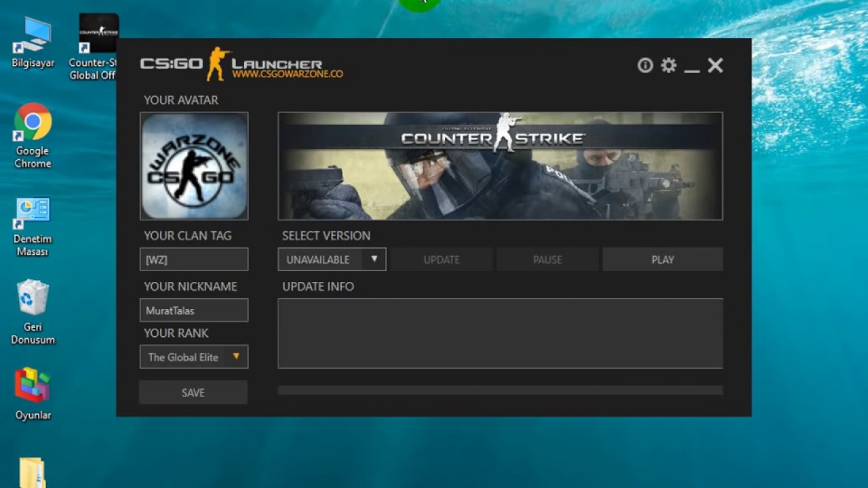Click the PLAY button
This screenshot has height=488, width=868.
point(663,260)
